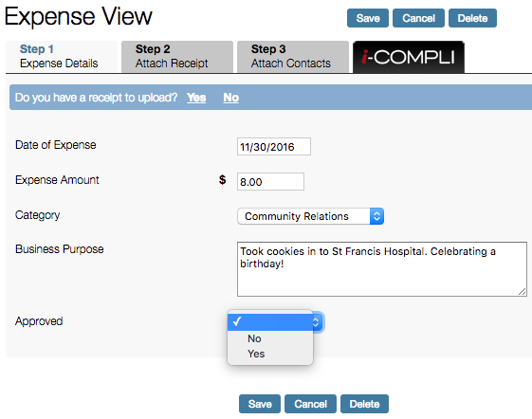Screen dimensions: 532x419
Task: Click the bottom Cancel button
Action: [x=310, y=404]
